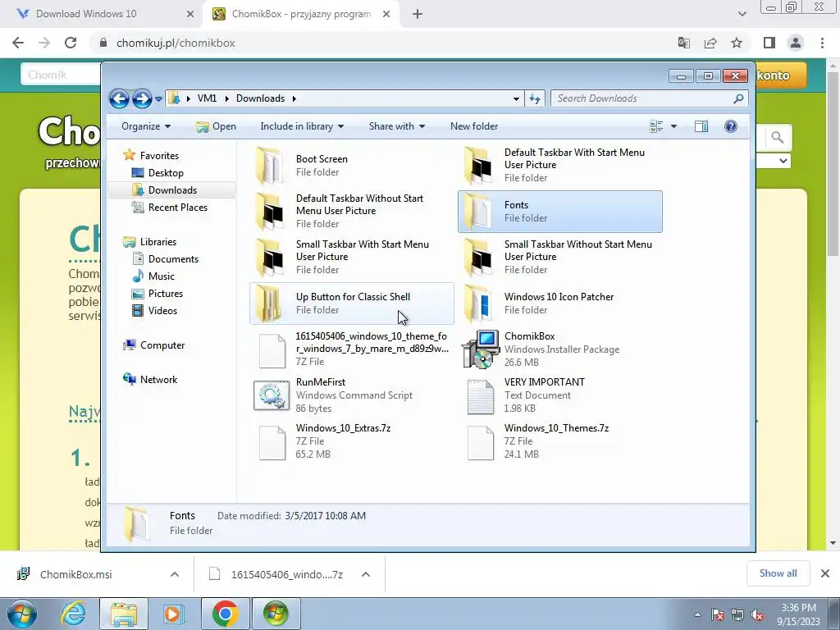Open the Organize menu
Screen dimensions: 840x630
(146, 126)
